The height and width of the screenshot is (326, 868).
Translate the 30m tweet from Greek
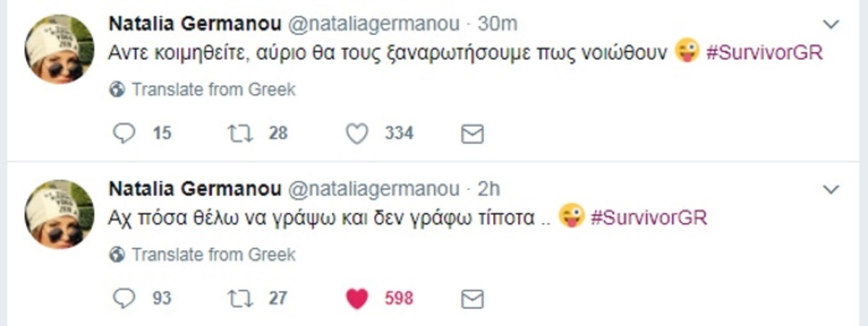[x=213, y=90]
